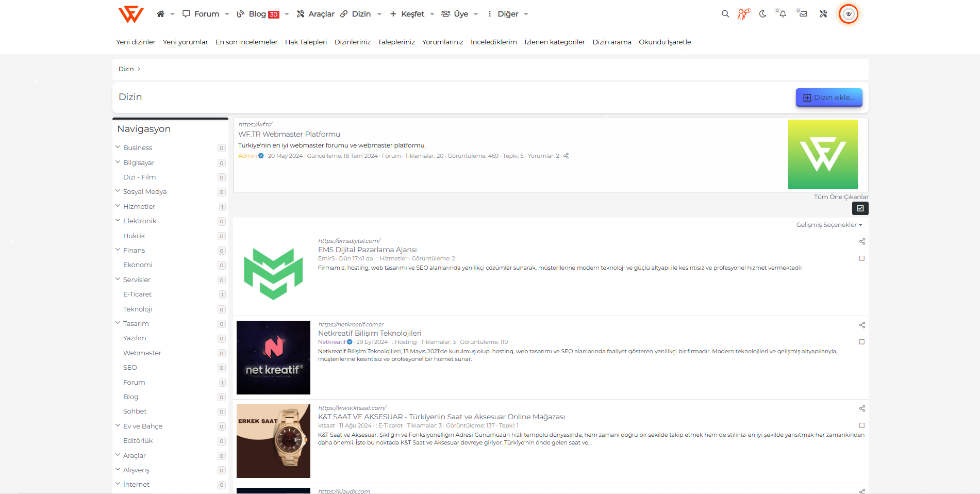Open EMS Dijital Pazarlama Ajansı title
The height and width of the screenshot is (494, 980).
pyautogui.click(x=368, y=250)
